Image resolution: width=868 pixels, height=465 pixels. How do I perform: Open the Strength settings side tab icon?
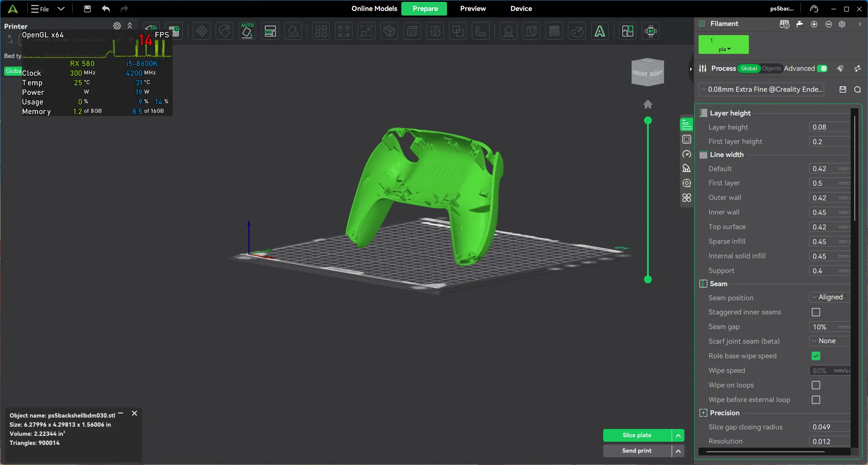(687, 139)
